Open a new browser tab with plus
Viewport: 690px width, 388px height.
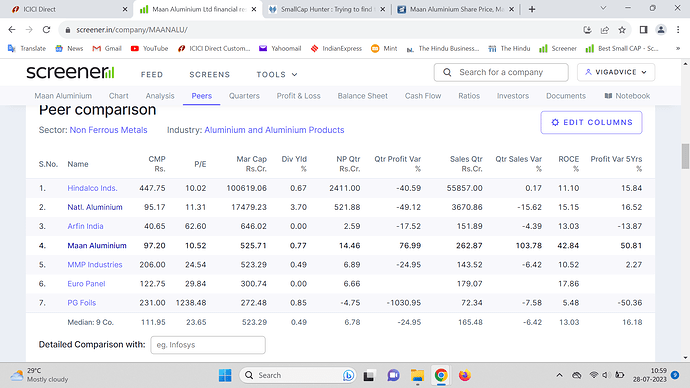coord(532,9)
